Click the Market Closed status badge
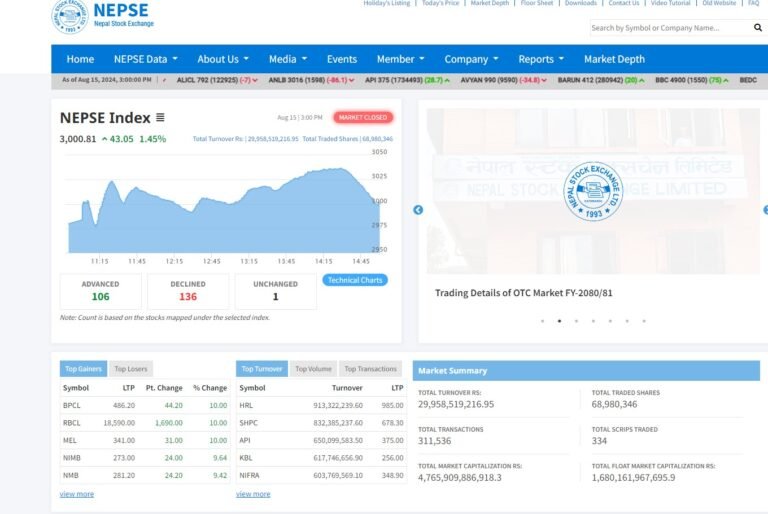Viewport: 768px width, 514px height. tap(363, 118)
